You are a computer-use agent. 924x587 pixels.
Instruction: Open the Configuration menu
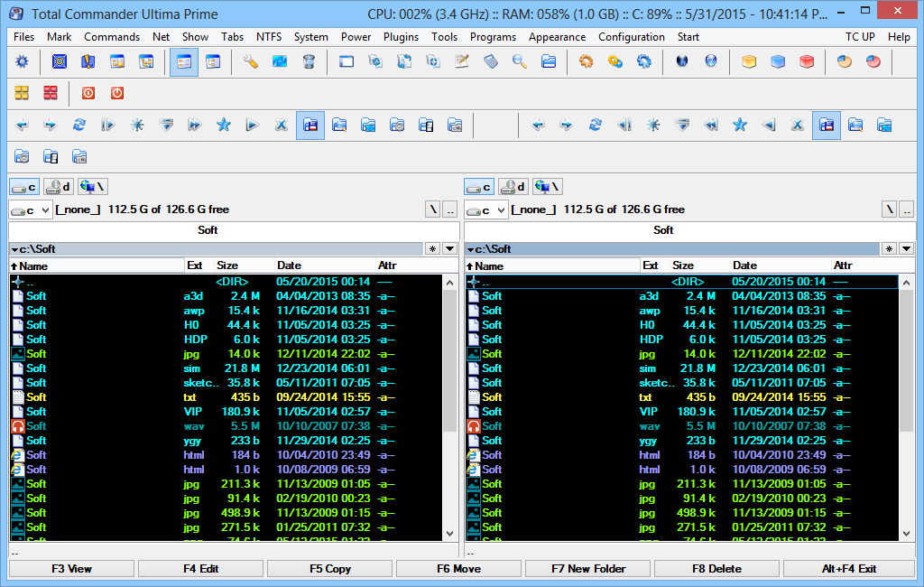click(631, 37)
